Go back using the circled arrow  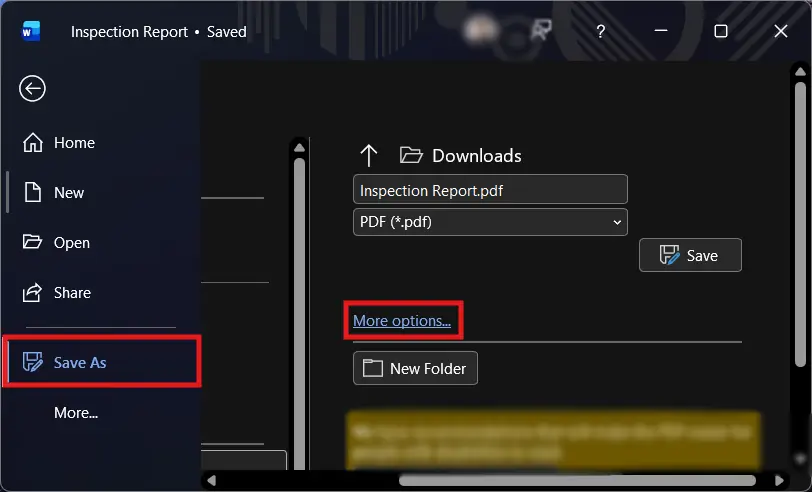[32, 89]
